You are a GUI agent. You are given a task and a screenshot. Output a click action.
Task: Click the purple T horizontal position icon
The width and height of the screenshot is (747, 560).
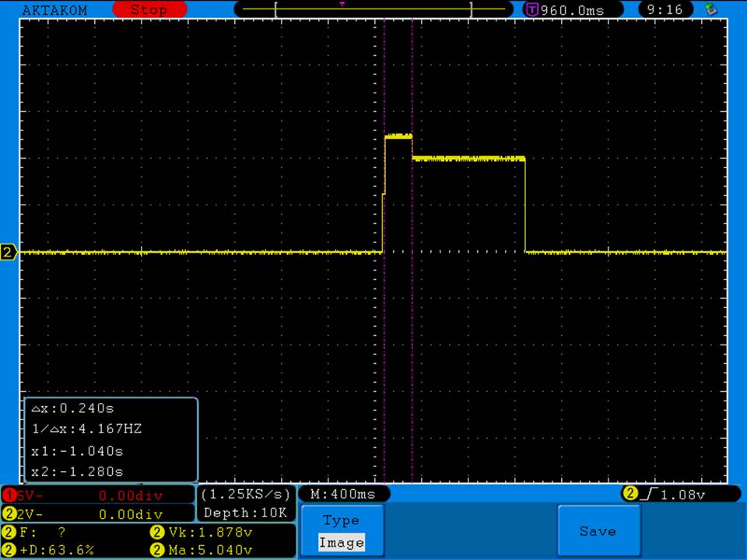[532, 10]
